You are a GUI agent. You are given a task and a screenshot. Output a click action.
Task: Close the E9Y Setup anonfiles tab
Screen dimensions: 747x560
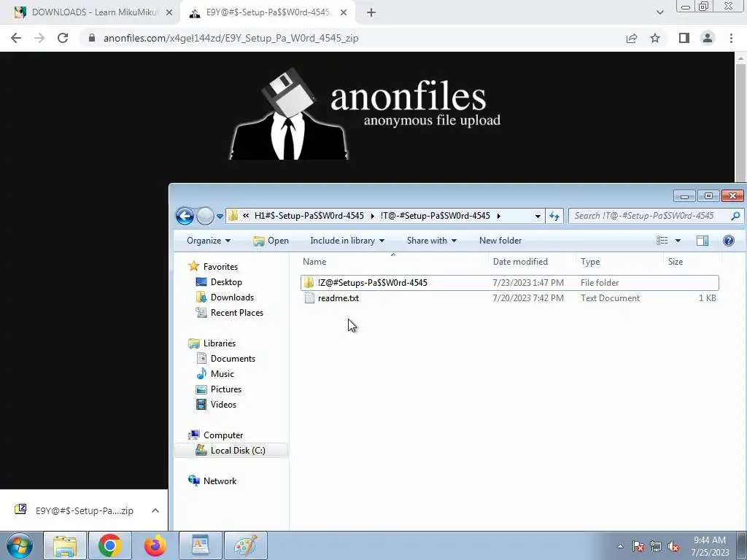[x=344, y=13]
